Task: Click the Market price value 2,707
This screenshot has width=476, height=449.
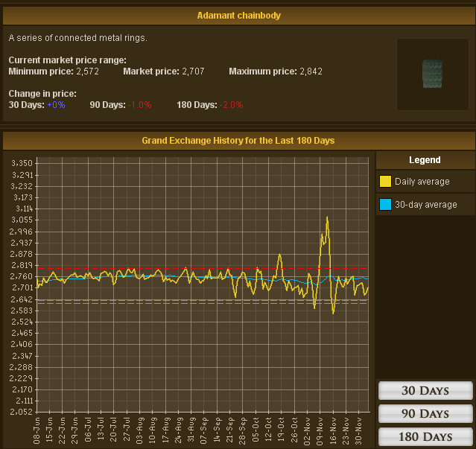Action: (193, 71)
